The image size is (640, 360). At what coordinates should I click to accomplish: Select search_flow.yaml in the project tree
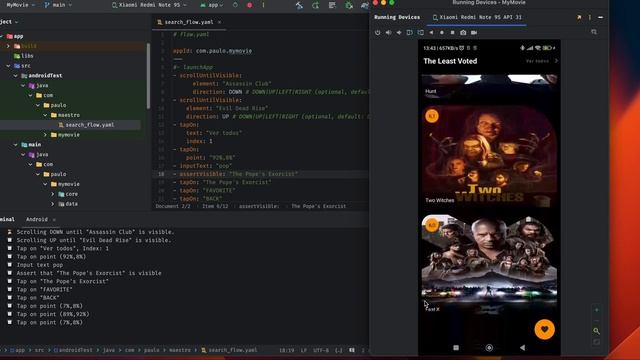tap(86, 125)
